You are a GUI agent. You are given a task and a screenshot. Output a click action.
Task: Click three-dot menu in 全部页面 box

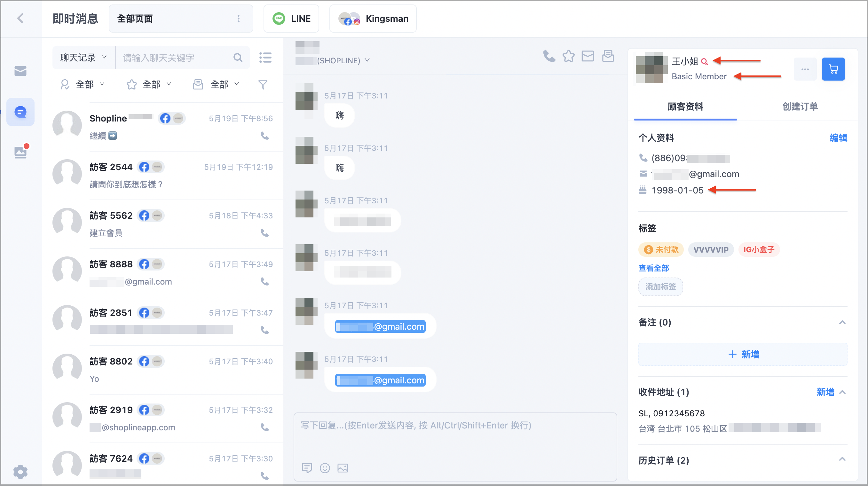pos(239,19)
